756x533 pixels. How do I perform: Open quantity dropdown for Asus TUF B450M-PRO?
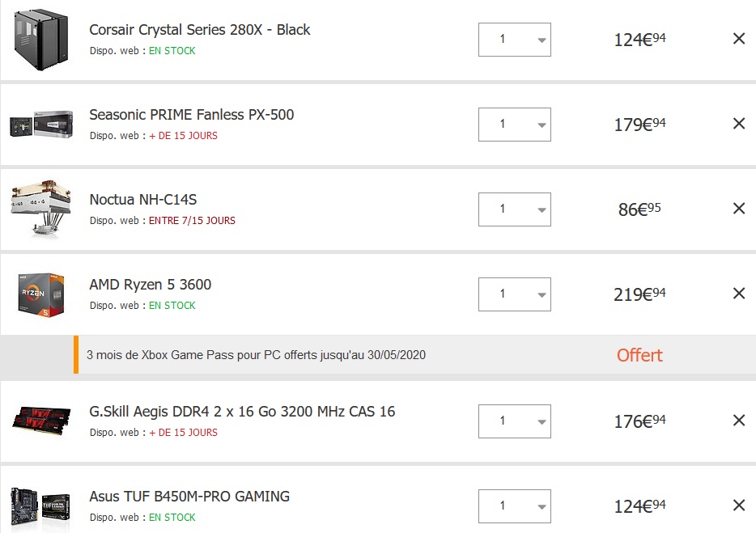[x=515, y=506]
